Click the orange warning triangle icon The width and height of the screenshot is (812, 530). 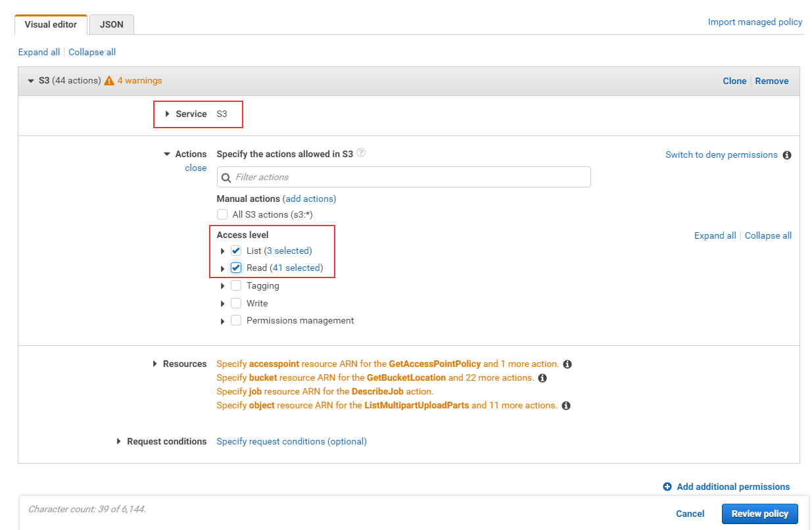pos(109,81)
